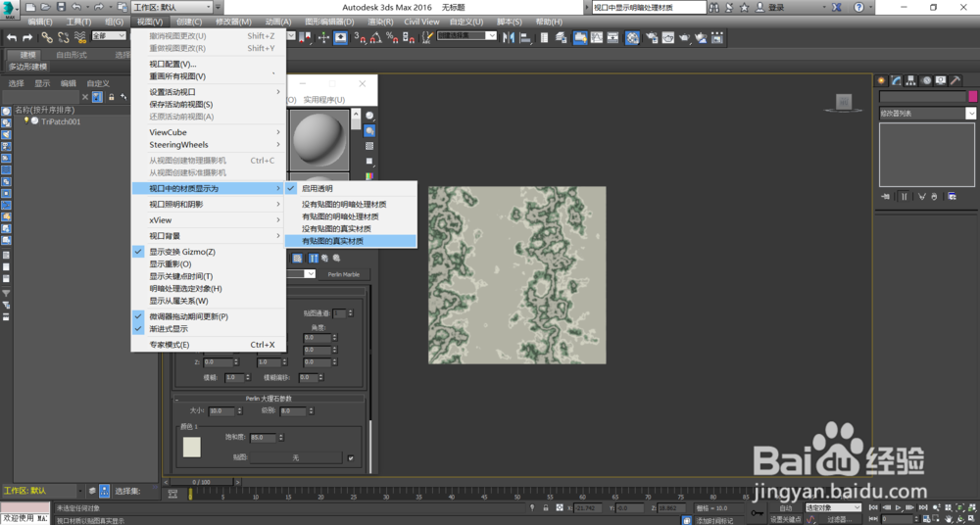Click the 颜色 1 color swatch
980x525 pixels.
192,447
